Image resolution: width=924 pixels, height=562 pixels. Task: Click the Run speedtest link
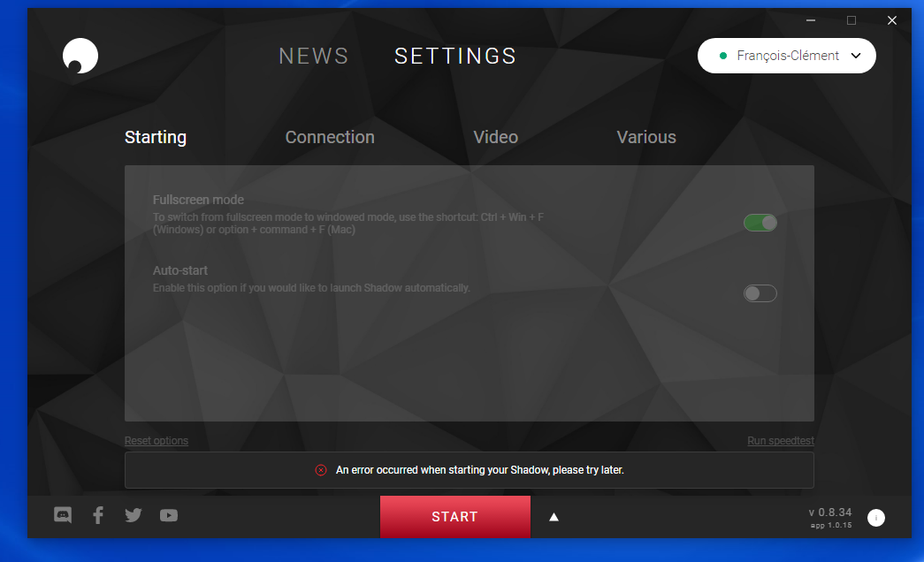click(780, 441)
